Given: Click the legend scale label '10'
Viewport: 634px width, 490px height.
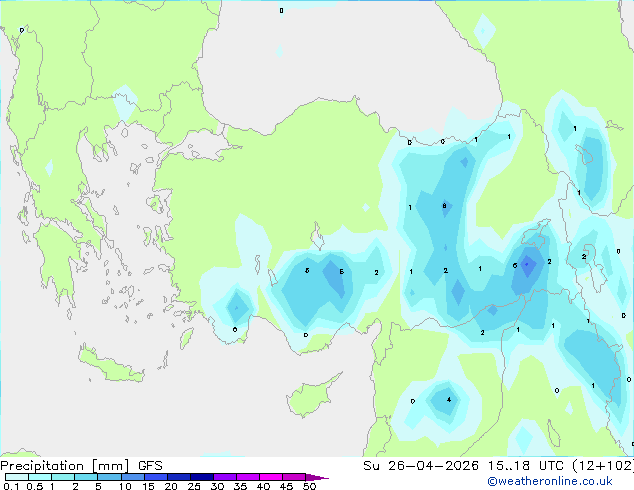Looking at the screenshot, I should coord(125,486).
